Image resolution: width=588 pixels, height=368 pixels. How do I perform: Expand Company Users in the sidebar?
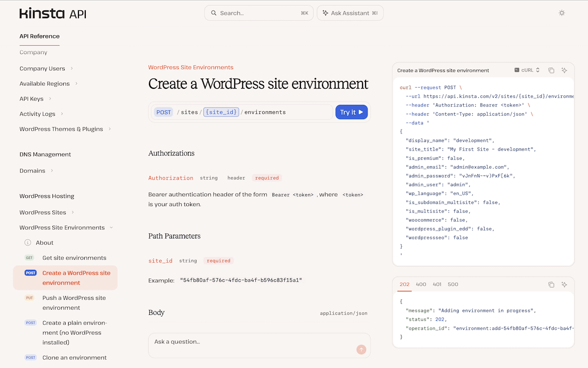(x=72, y=68)
